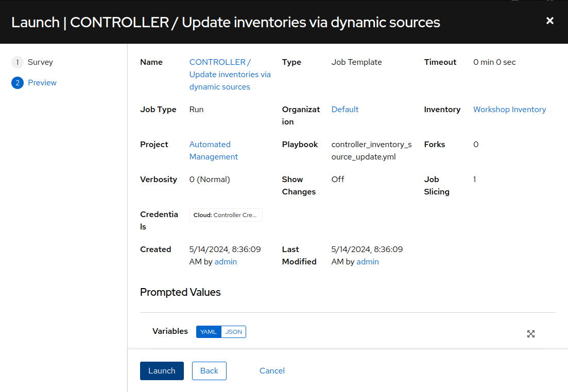
Task: Open admin user link under Last Modified
Action: (x=368, y=262)
